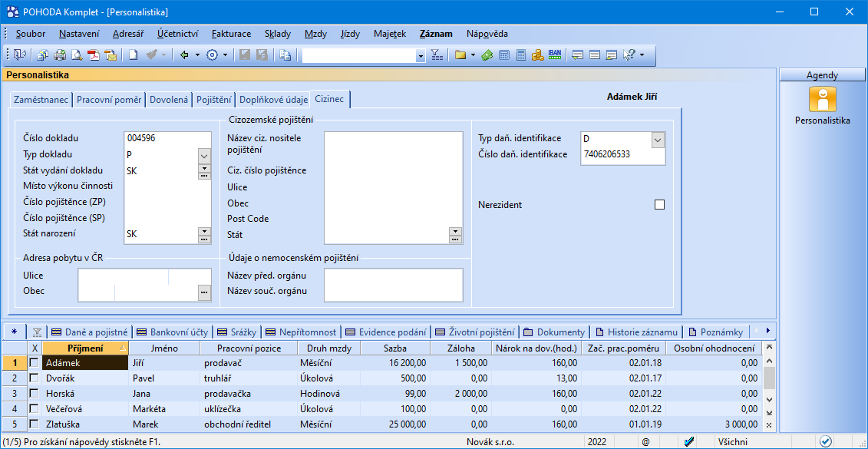Click the IBAN toolbar icon

pyautogui.click(x=555, y=55)
